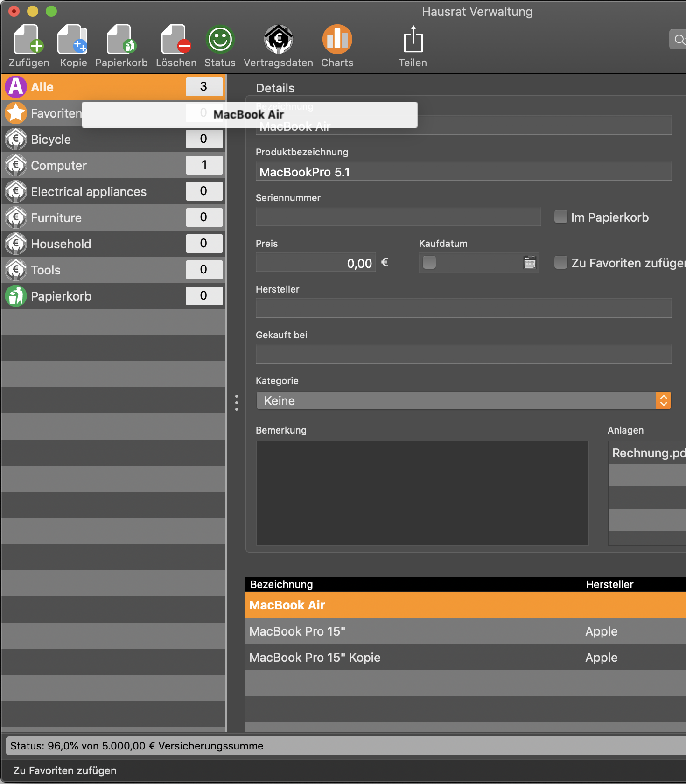Select the MacBook Air table row

[466, 605]
